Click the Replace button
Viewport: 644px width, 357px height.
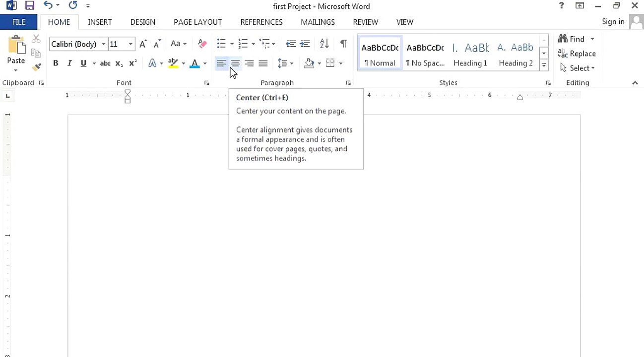577,54
